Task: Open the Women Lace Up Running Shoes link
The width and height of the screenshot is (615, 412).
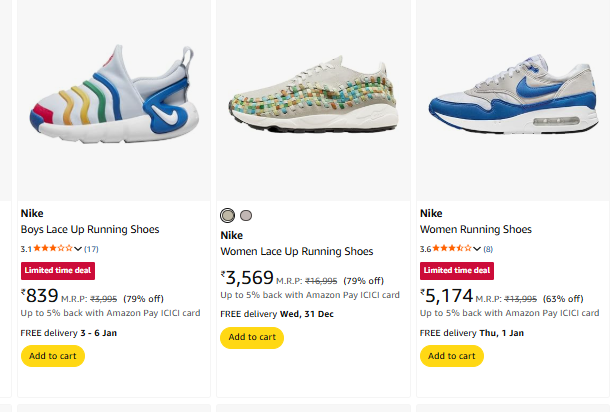Action: 297,252
